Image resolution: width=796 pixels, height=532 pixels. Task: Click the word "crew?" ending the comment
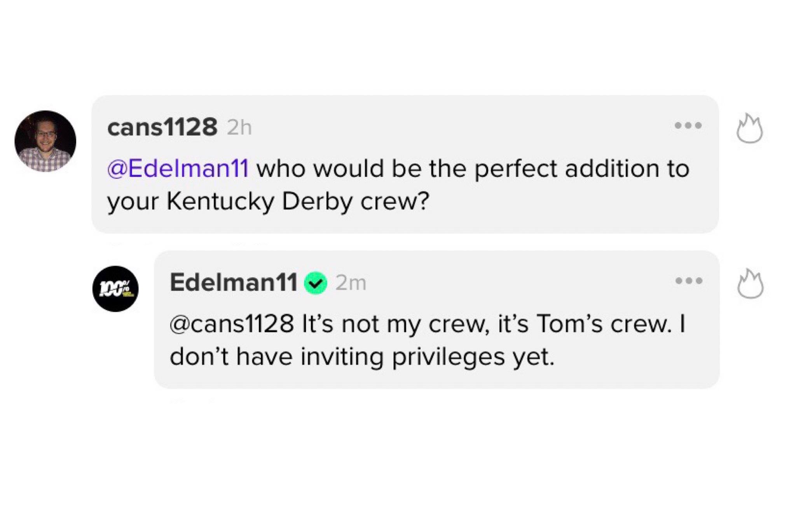tap(395, 201)
